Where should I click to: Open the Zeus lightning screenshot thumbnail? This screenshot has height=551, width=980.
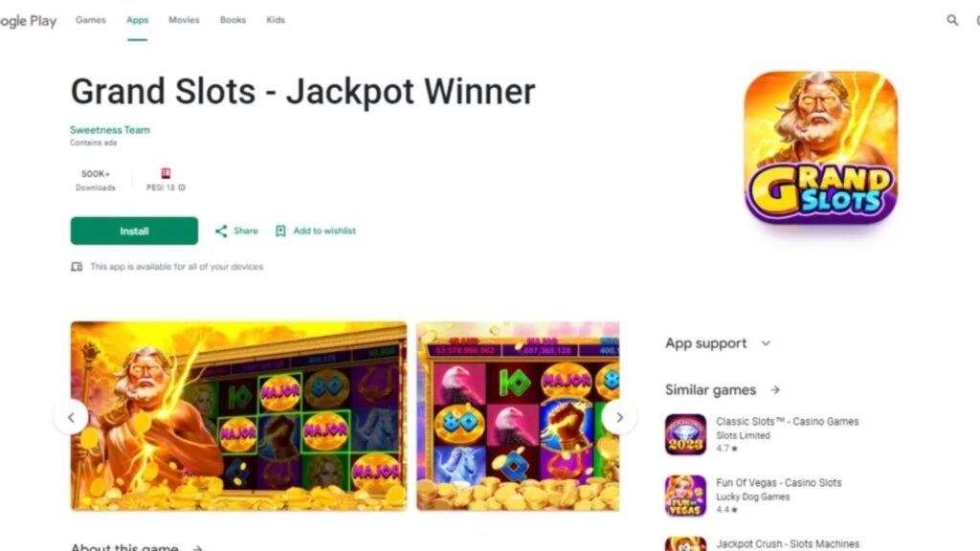[238, 416]
